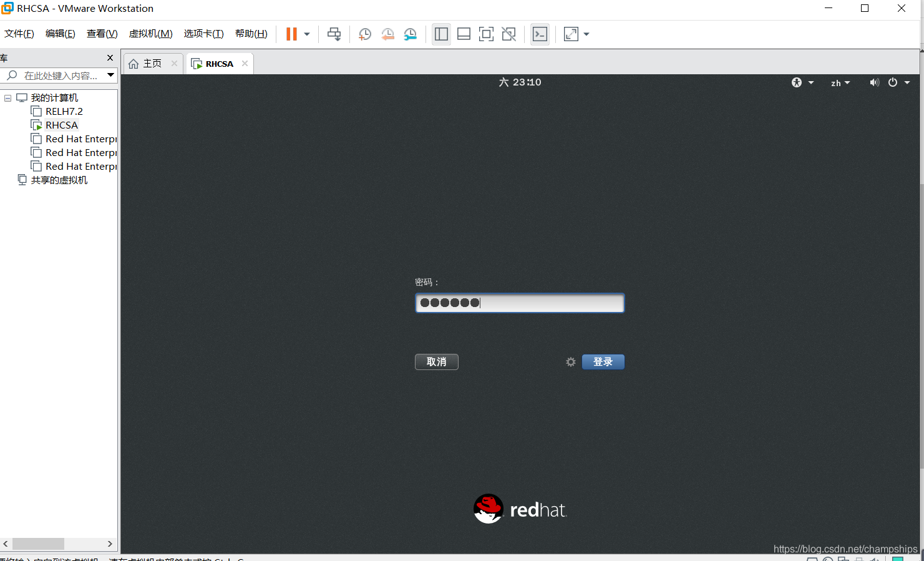Open the snapshot manager
This screenshot has width=924, height=561.
tap(410, 34)
